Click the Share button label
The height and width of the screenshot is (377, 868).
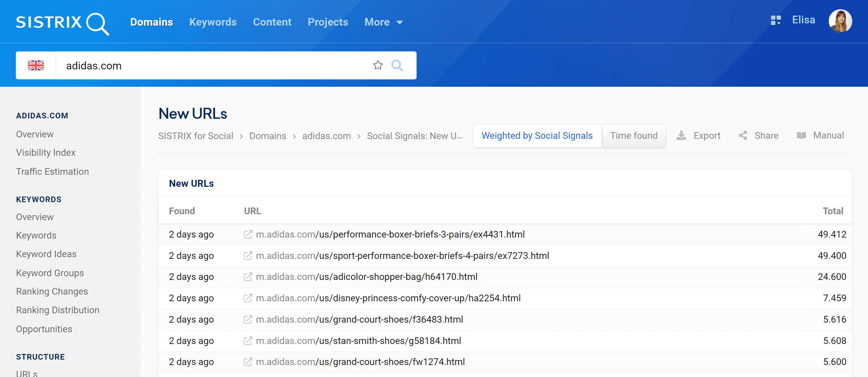click(x=766, y=136)
